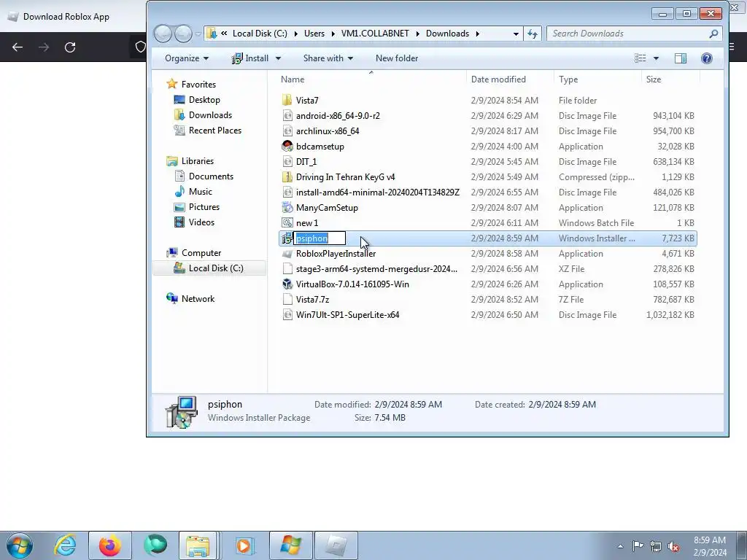Select the DIT_1 file name
Screen dimensions: 747x560
pos(306,162)
